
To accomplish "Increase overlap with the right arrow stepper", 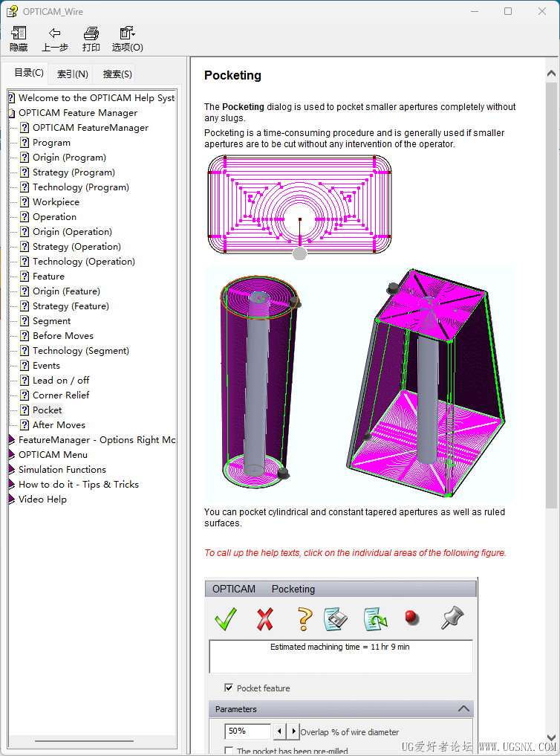I will (x=293, y=731).
